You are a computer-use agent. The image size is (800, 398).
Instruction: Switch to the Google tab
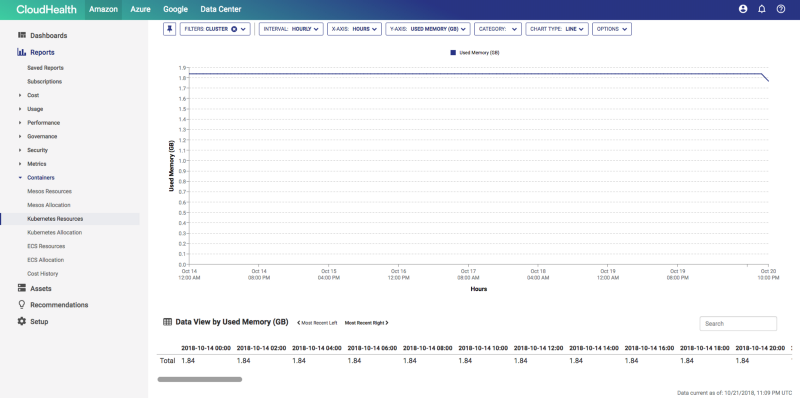click(x=175, y=9)
